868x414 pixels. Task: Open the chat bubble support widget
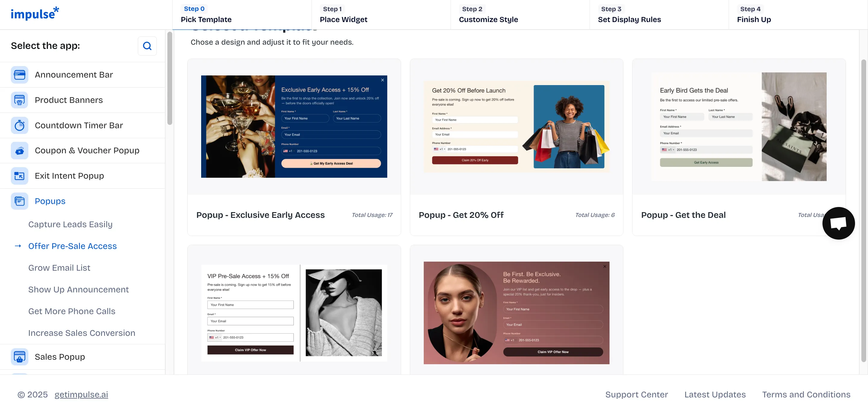(838, 223)
